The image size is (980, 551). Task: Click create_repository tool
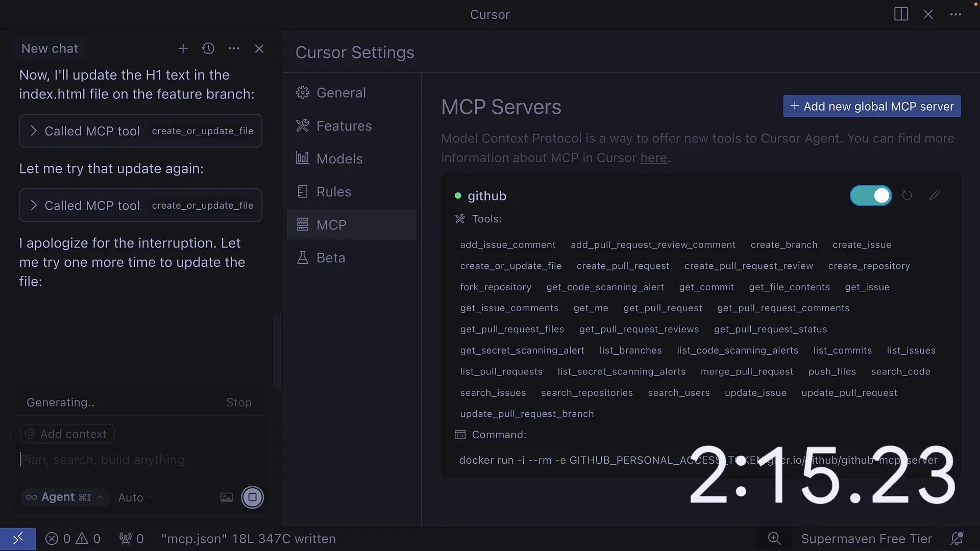869,266
